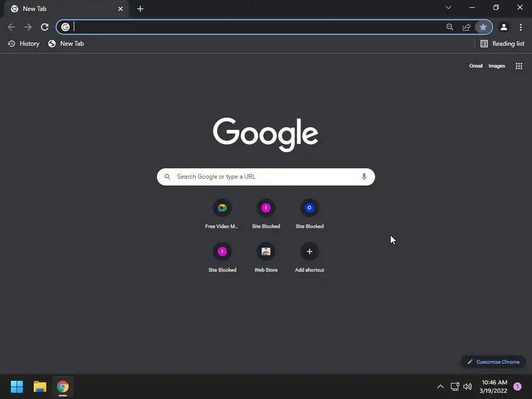
Task: Open the Google apps grid
Action: tap(519, 66)
